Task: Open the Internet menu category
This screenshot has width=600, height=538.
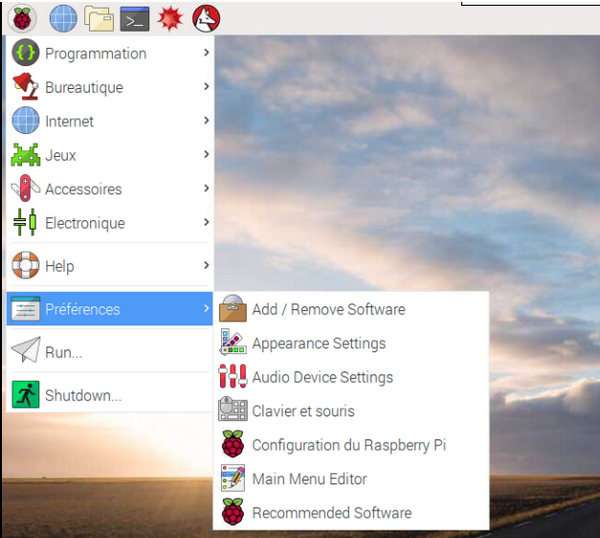Action: 110,121
